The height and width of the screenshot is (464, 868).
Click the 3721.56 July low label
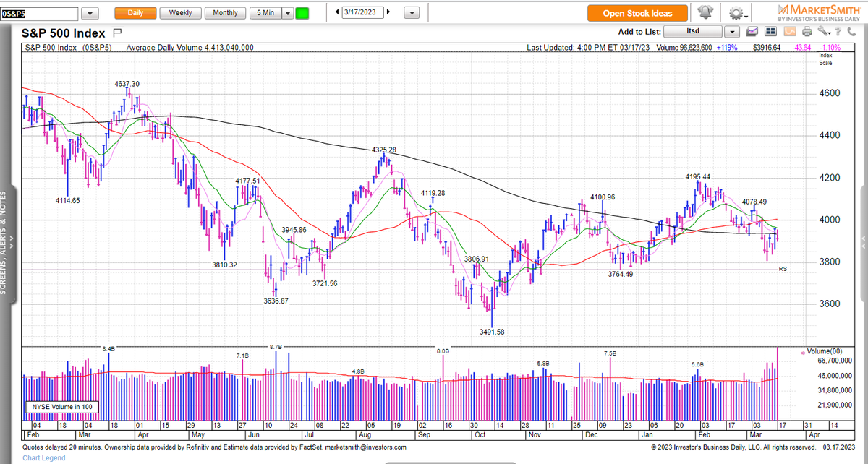[324, 283]
